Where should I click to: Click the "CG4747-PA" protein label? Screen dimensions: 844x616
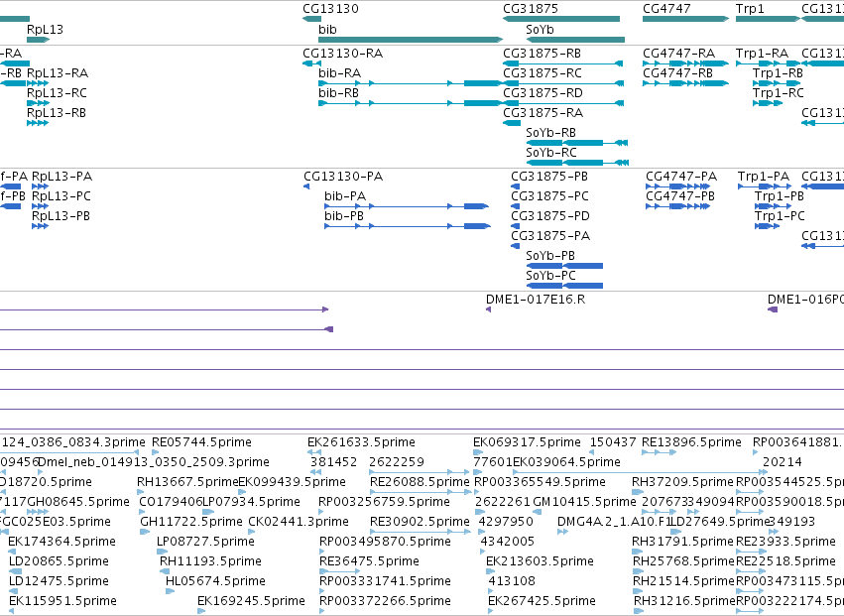click(681, 177)
